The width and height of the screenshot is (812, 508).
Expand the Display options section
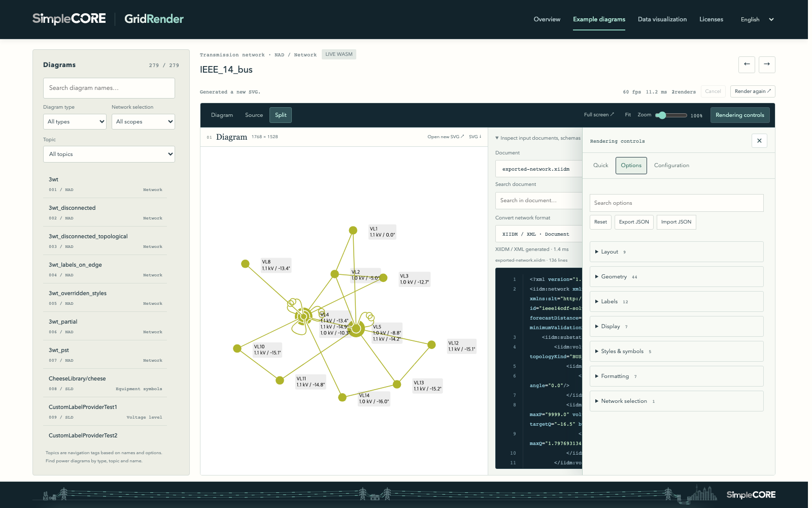[x=676, y=326]
